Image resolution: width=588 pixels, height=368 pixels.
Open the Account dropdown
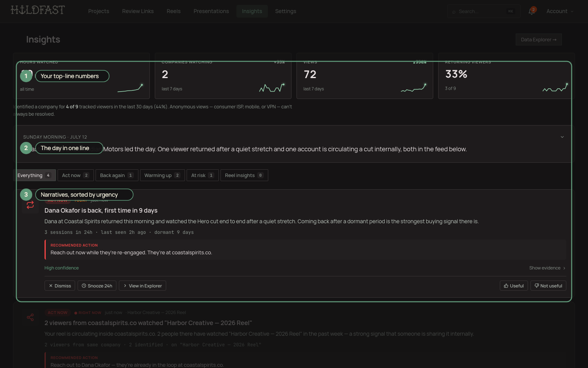(x=560, y=11)
